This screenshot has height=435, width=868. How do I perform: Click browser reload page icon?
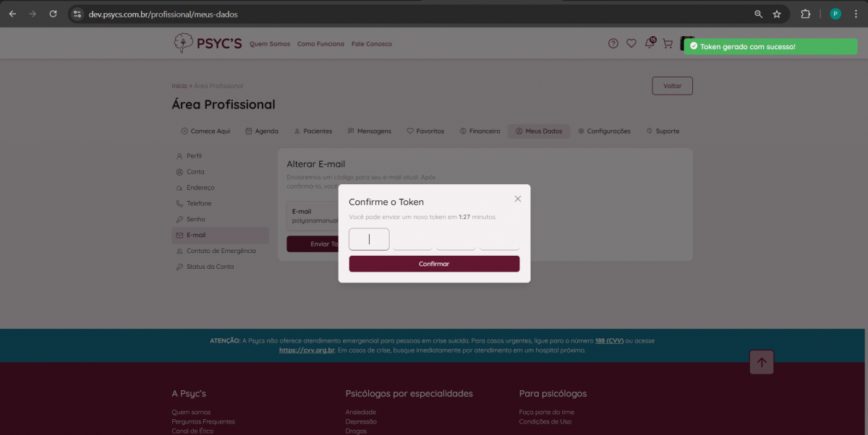point(53,14)
